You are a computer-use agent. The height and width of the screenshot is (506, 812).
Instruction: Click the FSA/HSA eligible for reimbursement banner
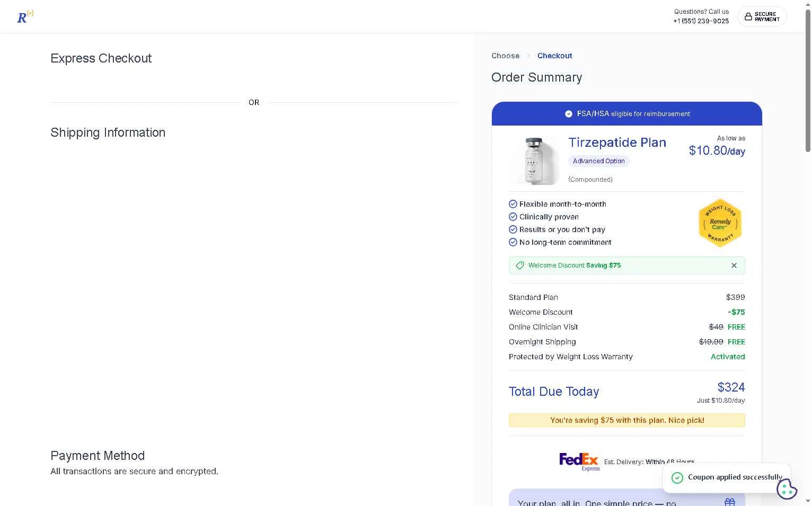click(x=626, y=114)
